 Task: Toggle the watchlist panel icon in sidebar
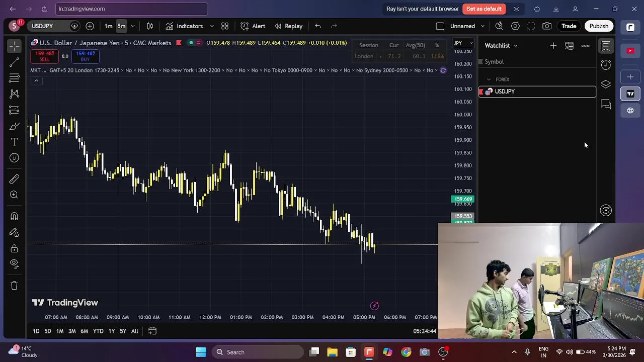(606, 46)
